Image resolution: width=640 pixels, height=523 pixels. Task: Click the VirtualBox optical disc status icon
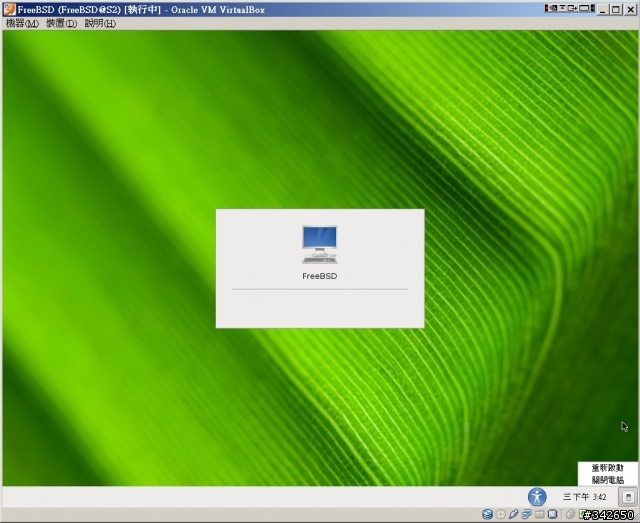point(500,514)
